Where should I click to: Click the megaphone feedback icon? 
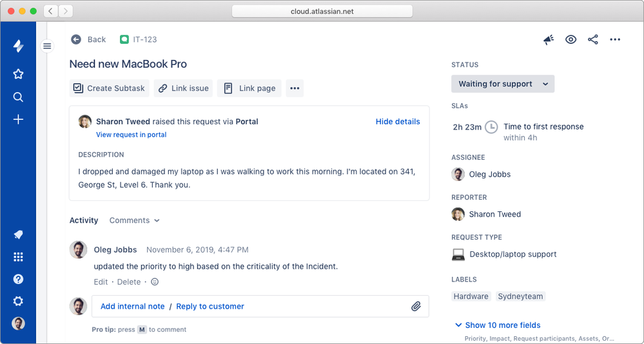pos(549,39)
